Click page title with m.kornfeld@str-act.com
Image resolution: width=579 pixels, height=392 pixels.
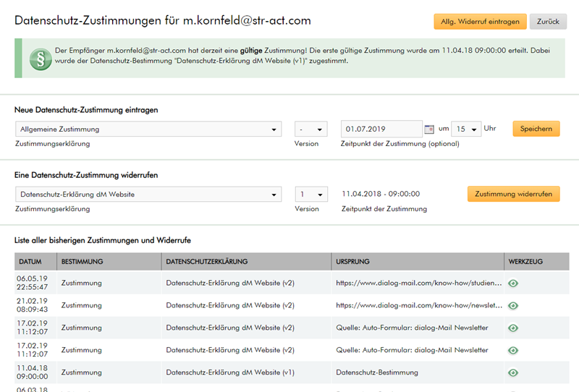(x=162, y=20)
